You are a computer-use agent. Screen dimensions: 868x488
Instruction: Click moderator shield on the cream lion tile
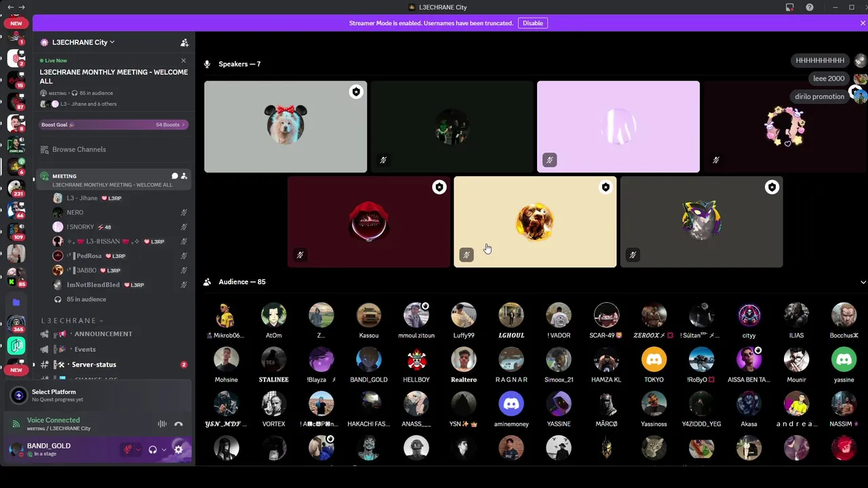click(x=606, y=188)
